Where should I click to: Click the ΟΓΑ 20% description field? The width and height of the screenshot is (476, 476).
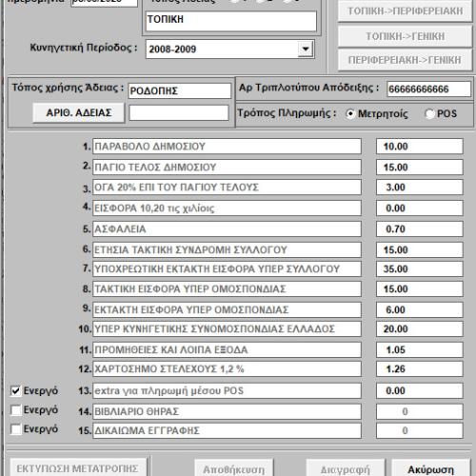coord(227,188)
